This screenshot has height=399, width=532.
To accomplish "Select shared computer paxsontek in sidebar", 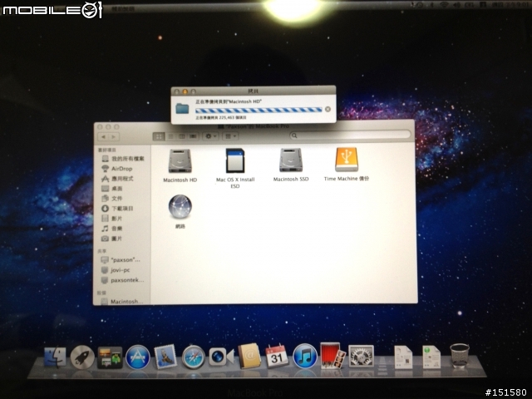I will click(122, 280).
